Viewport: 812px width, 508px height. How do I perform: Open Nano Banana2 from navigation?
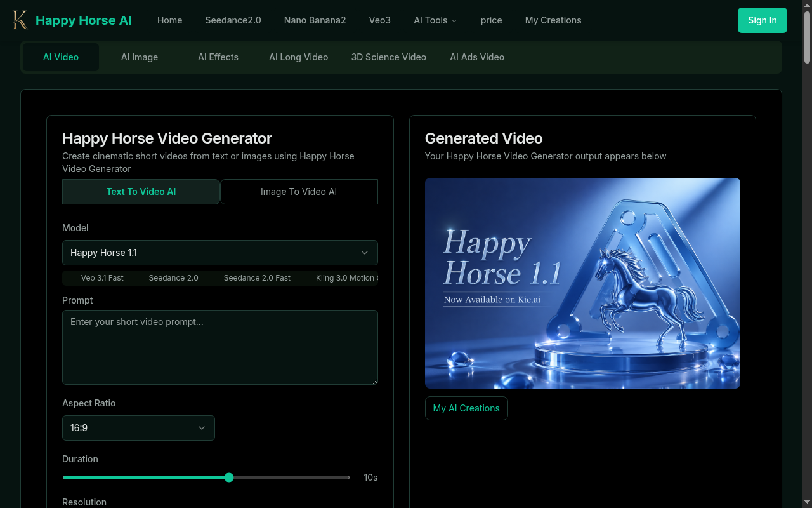[x=315, y=20]
